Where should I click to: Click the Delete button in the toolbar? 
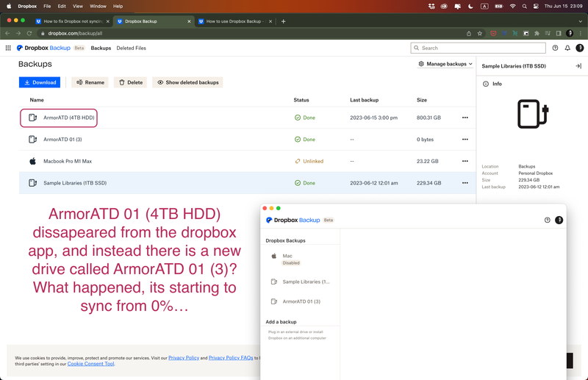coord(130,82)
